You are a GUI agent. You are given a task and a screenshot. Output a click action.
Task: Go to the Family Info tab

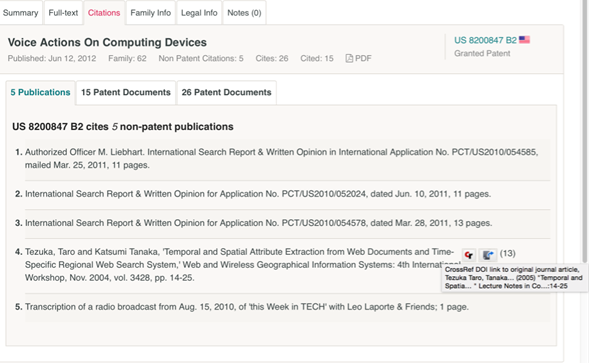pyautogui.click(x=151, y=13)
